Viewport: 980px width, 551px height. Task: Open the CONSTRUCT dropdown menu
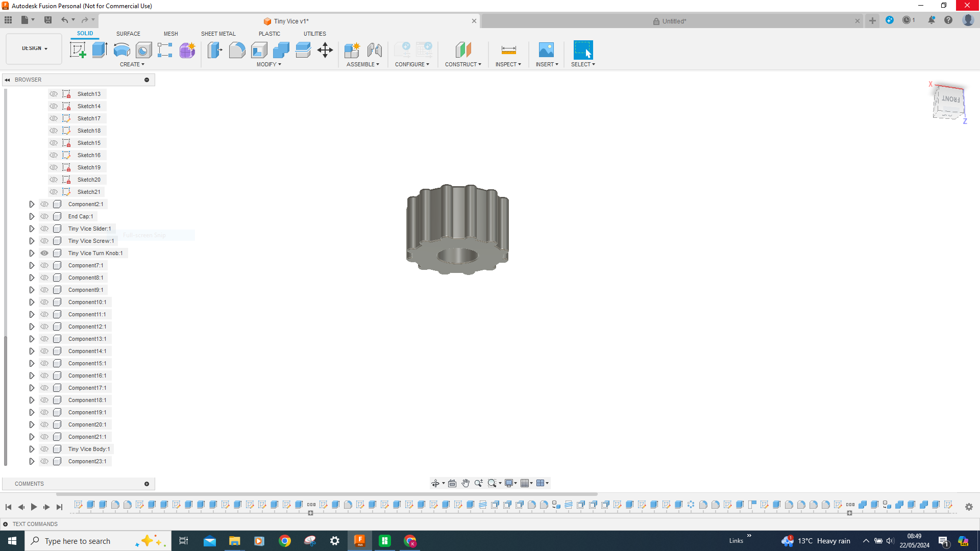click(463, 64)
